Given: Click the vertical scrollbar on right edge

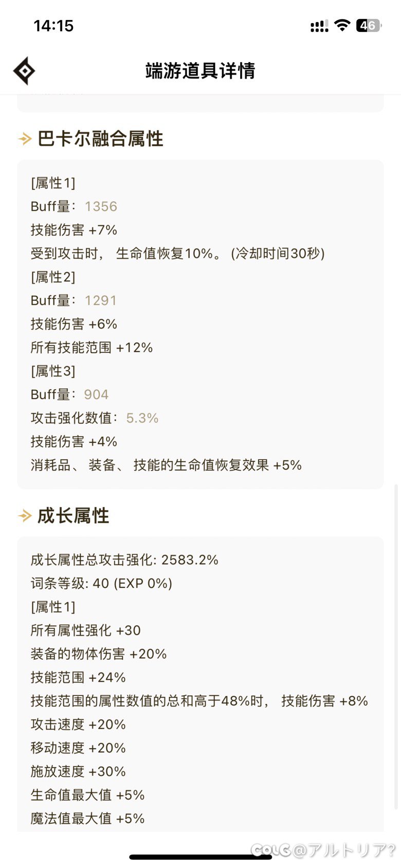Looking at the screenshot, I should coord(395,647).
